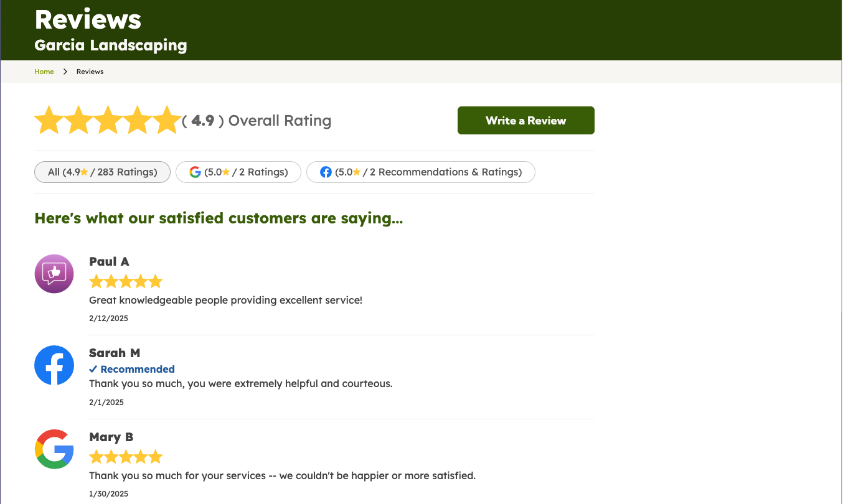Screen dimensions: 843x504
Task: Click the Google icon beside Mary B
Action: point(54,449)
